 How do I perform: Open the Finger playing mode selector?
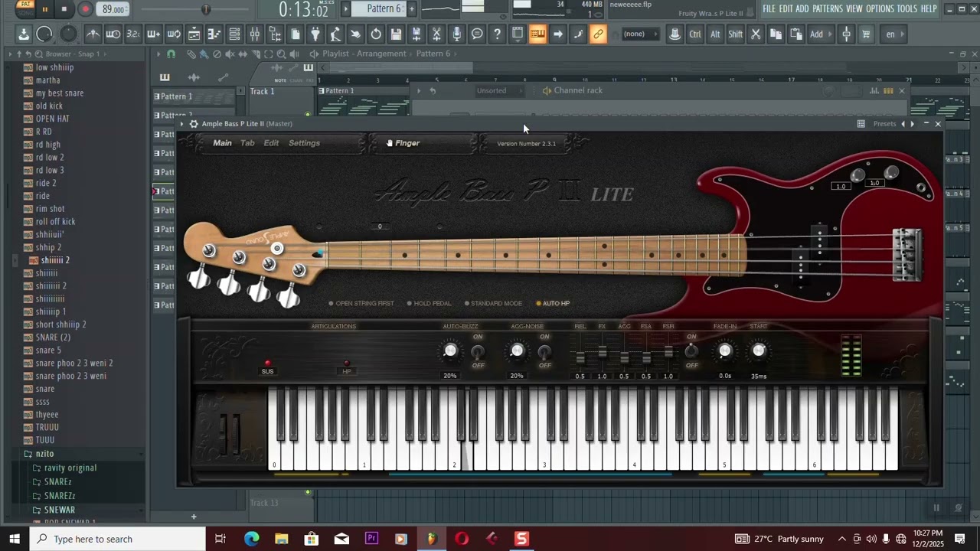[403, 143]
